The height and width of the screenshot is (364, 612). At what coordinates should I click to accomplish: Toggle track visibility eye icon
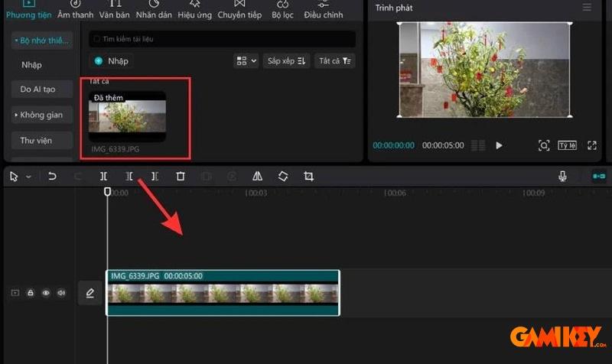pyautogui.click(x=46, y=293)
